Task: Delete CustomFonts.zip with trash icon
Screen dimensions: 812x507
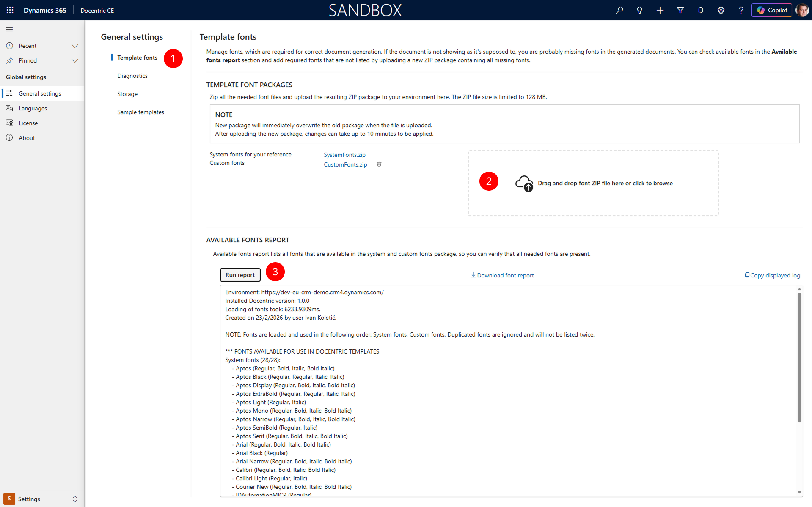Action: [379, 164]
